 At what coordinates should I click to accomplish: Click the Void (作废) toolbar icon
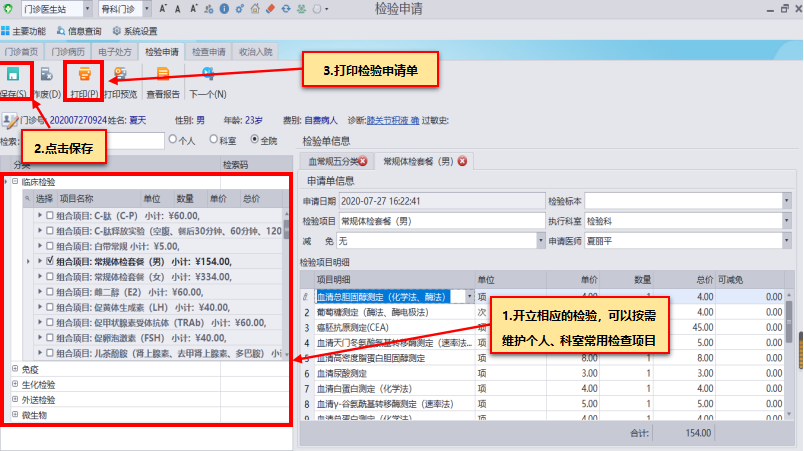tap(46, 75)
